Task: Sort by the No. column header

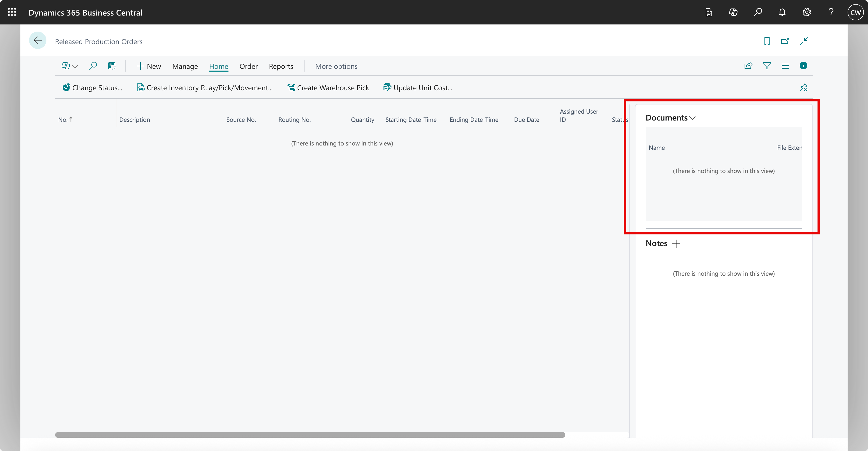Action: [x=65, y=120]
